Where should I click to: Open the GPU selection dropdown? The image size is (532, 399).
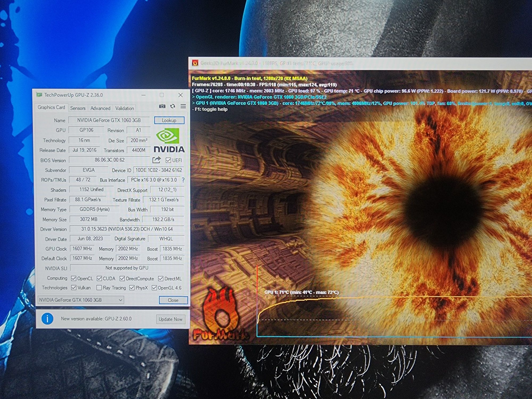click(81, 300)
